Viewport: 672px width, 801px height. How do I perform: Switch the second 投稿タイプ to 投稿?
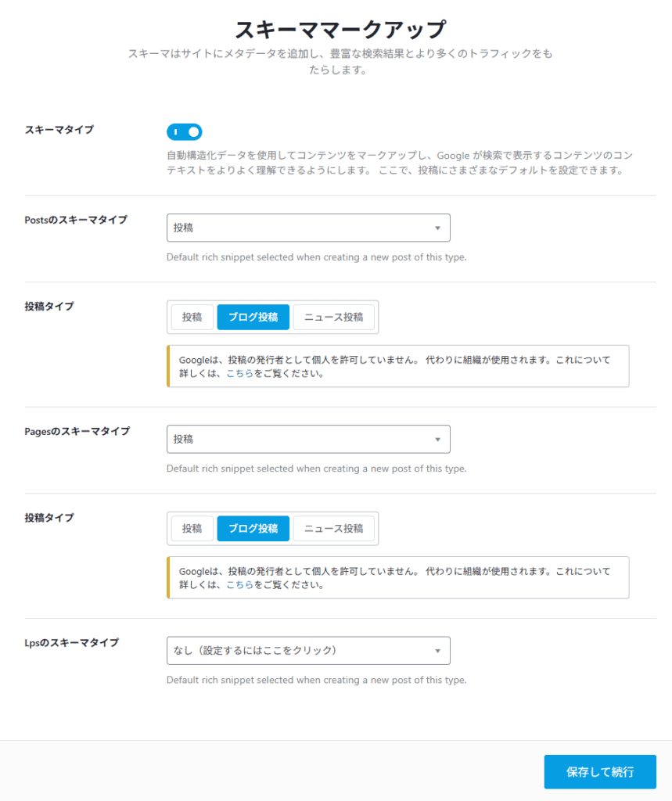[192, 528]
